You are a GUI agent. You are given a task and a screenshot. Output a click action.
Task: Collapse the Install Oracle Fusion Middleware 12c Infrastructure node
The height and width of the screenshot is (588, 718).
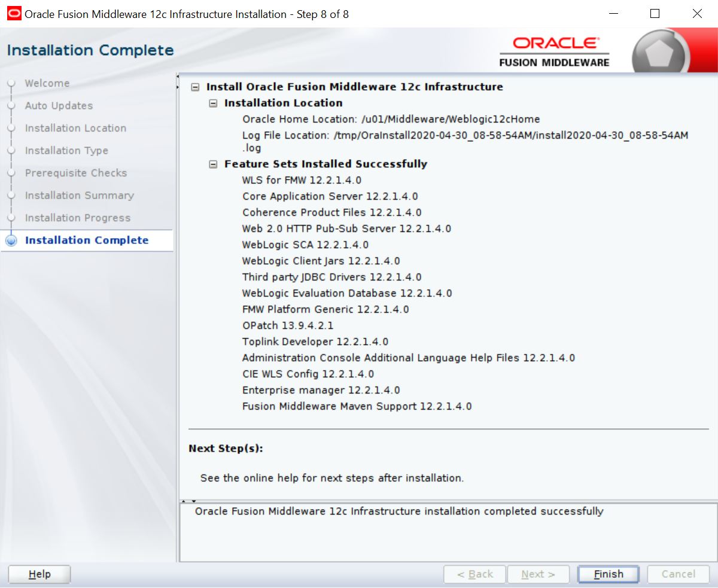194,87
